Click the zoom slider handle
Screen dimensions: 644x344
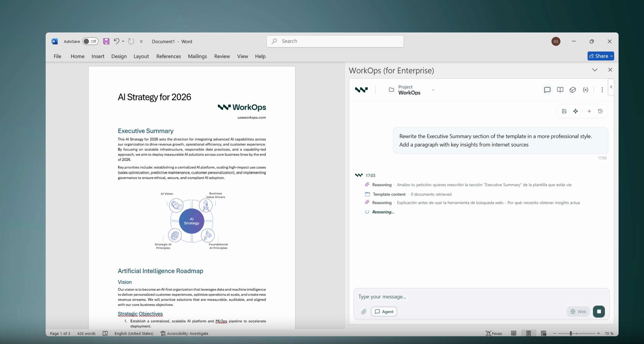click(x=571, y=333)
